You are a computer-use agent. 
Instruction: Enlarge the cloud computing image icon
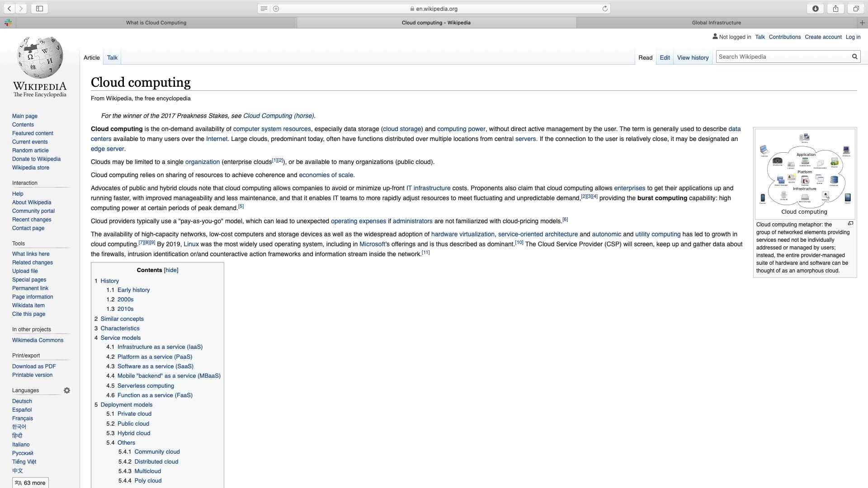click(x=850, y=223)
